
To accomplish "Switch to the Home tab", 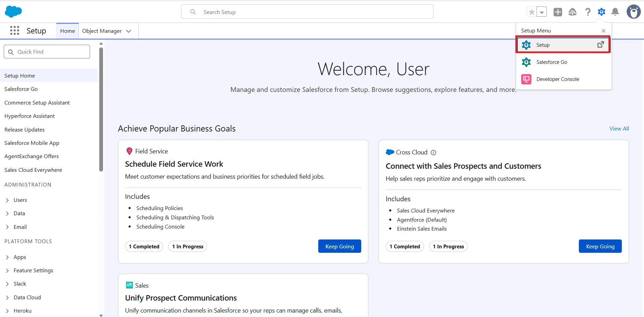I will point(68,31).
